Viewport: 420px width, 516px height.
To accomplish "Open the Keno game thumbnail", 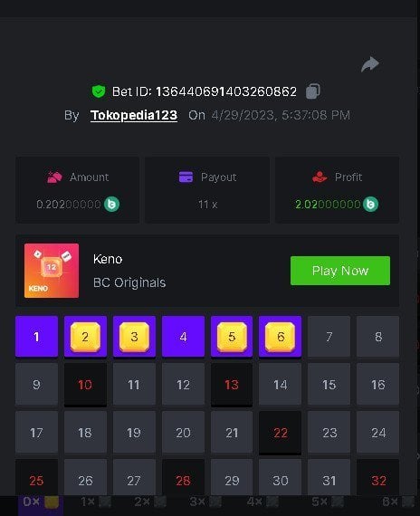I will click(x=52, y=271).
